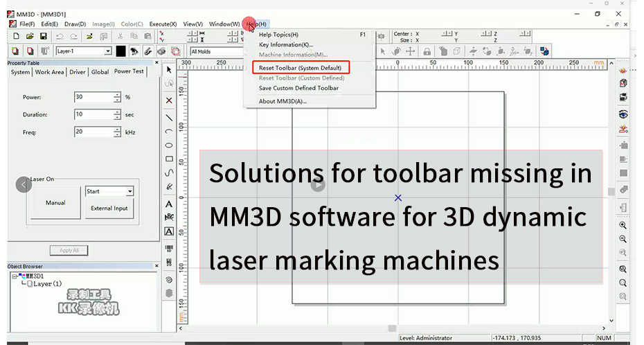Click the Manual button
644x345 pixels.
[55, 202]
